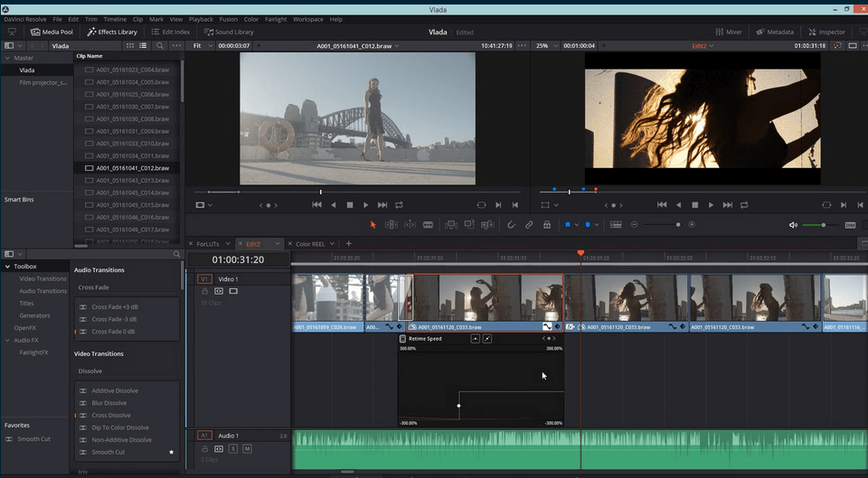Toggle timeline Snapping magnet icon

(511, 225)
